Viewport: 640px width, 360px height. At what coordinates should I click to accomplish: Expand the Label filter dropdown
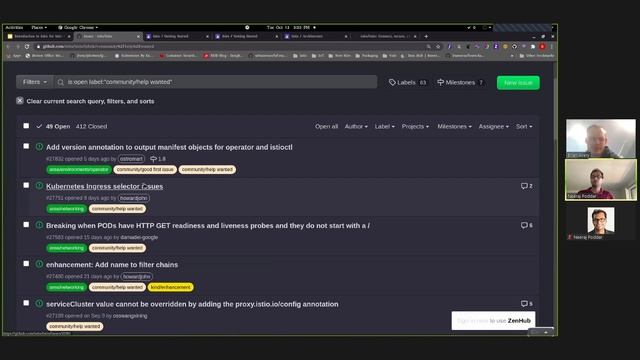[x=384, y=127]
